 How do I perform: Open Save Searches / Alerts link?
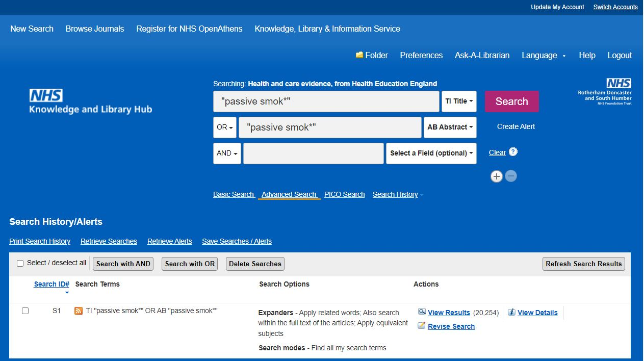click(x=237, y=241)
